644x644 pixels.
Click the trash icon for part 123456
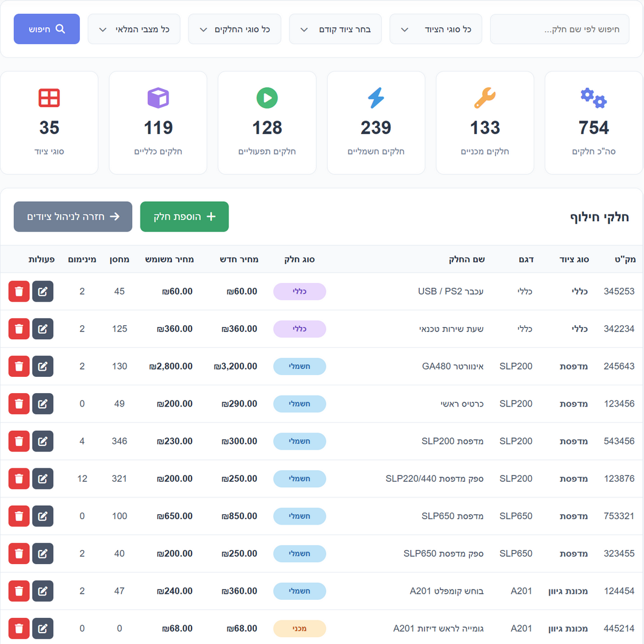coord(19,404)
